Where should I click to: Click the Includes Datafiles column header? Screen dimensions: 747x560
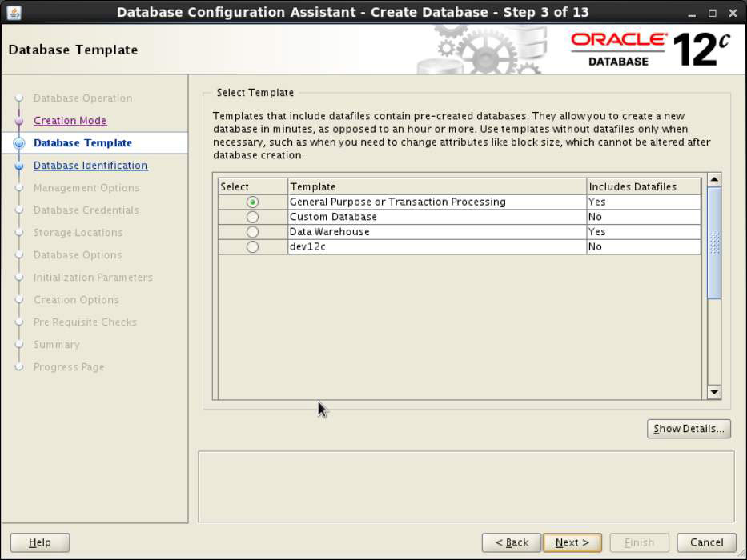[633, 186]
